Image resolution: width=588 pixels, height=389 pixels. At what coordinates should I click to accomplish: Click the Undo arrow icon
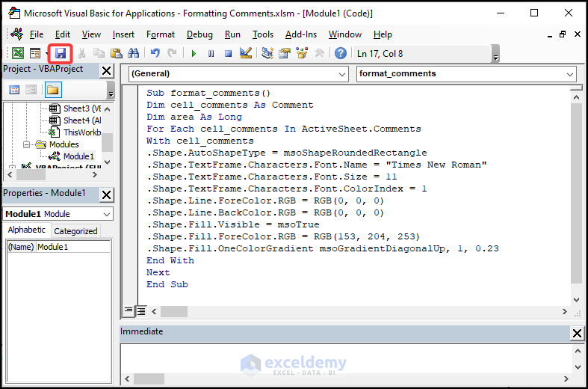tap(155, 54)
